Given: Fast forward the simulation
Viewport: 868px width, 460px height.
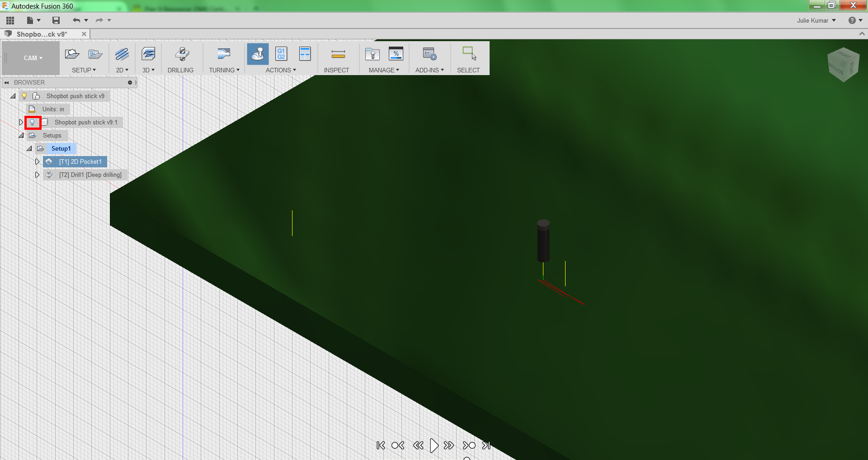Looking at the screenshot, I should 449,446.
